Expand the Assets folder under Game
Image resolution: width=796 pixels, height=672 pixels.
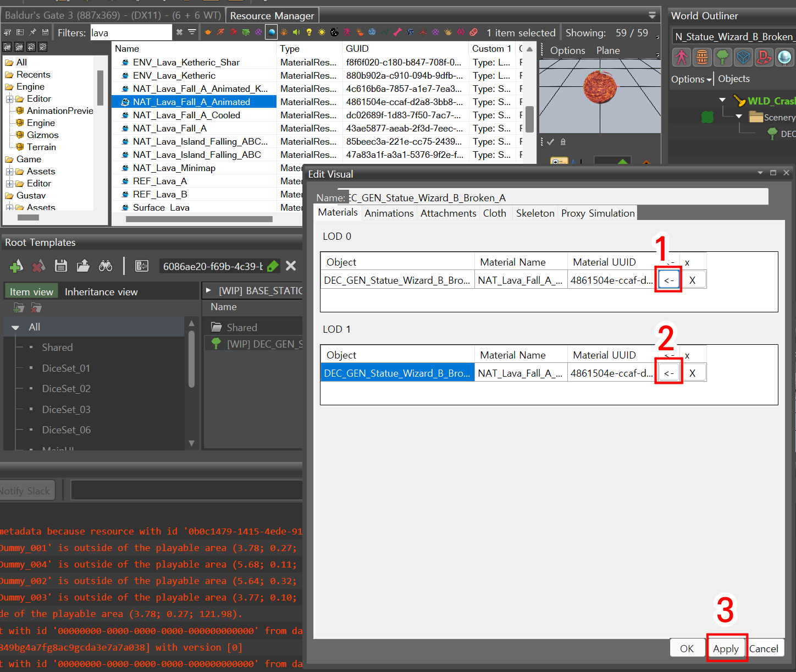click(9, 172)
